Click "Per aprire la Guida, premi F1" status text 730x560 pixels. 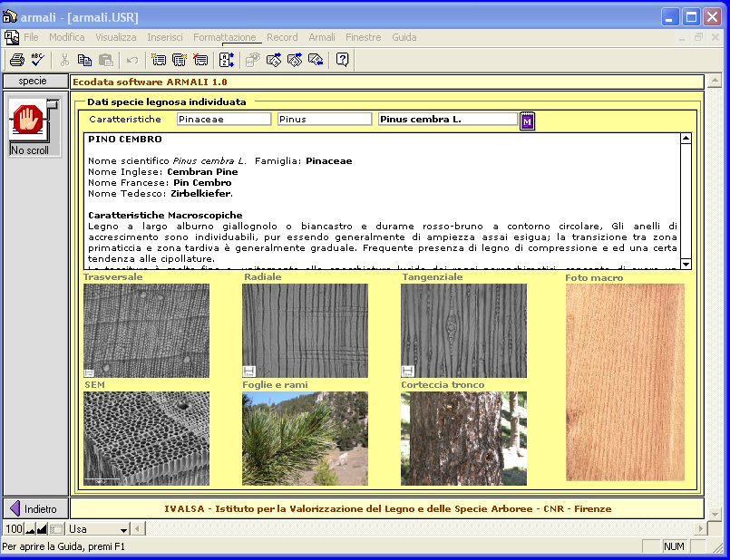coord(63,546)
